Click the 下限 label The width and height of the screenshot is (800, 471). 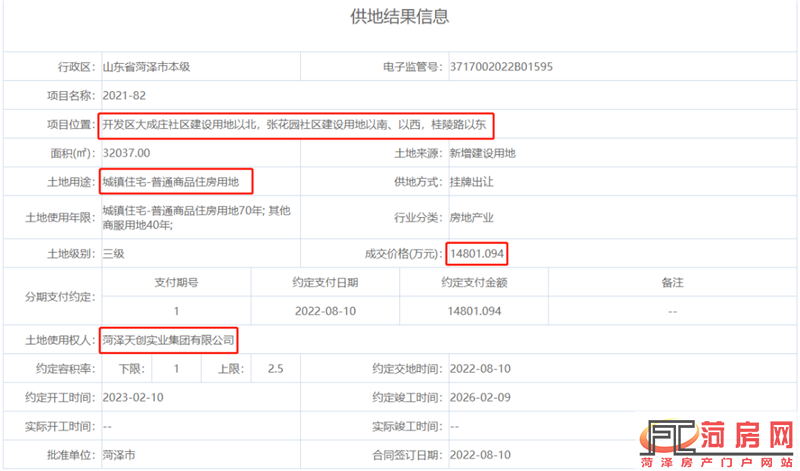tap(132, 368)
